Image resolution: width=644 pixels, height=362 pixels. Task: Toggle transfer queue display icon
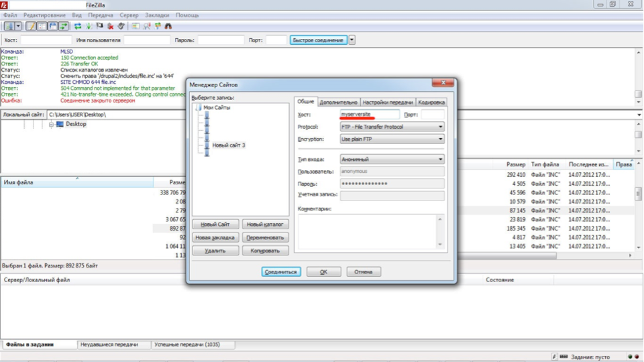63,26
